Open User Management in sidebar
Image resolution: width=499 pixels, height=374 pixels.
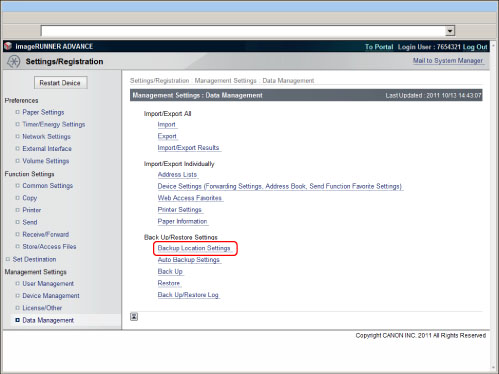click(x=48, y=284)
